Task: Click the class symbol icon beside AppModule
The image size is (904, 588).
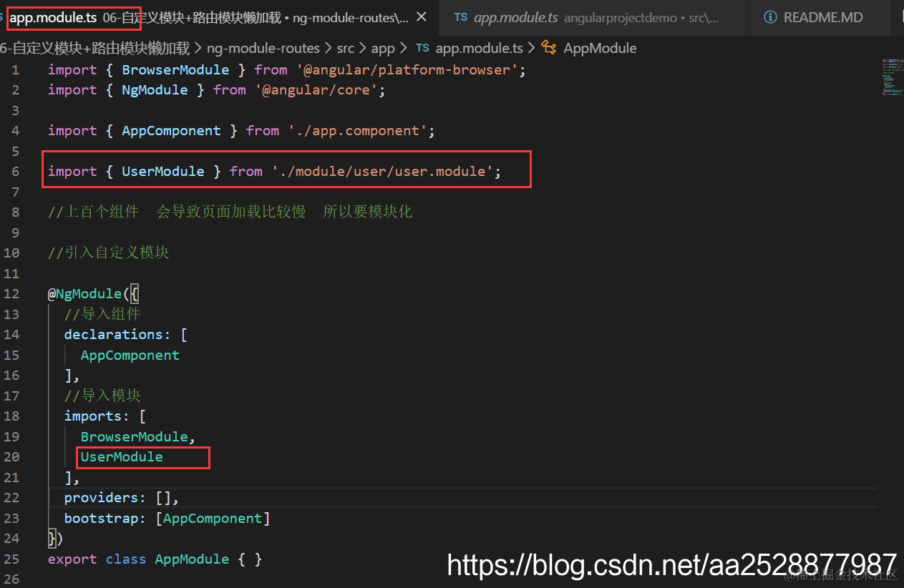Action: point(549,48)
